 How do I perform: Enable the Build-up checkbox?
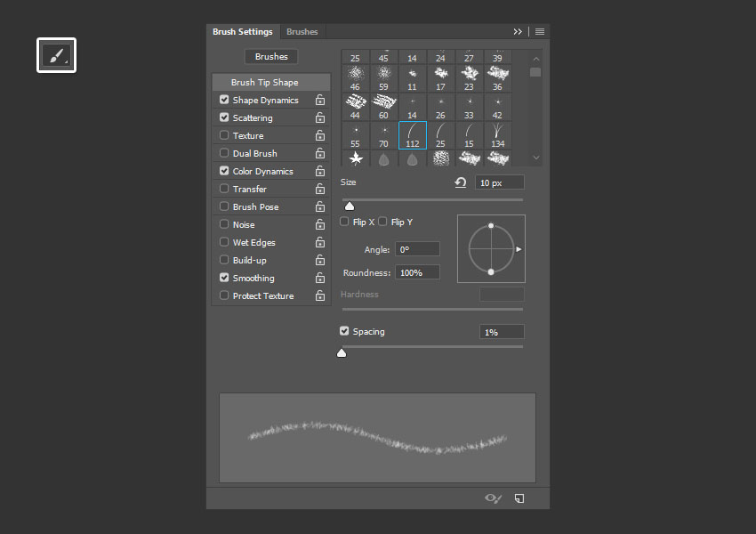click(224, 260)
